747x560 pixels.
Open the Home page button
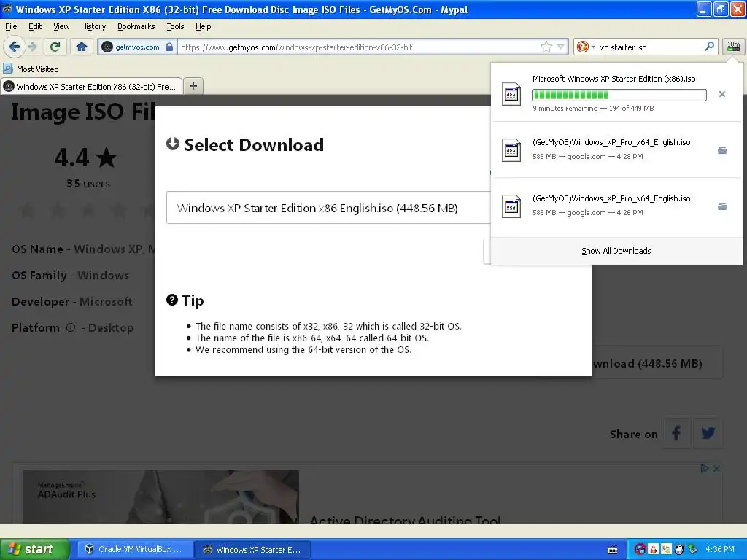82,47
